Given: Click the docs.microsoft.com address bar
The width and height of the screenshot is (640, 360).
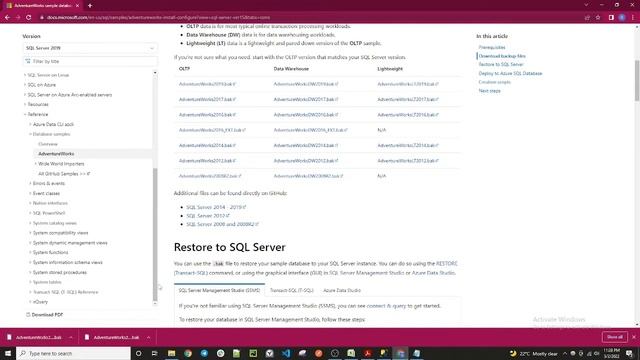Looking at the screenshot, I should click(x=158, y=18).
